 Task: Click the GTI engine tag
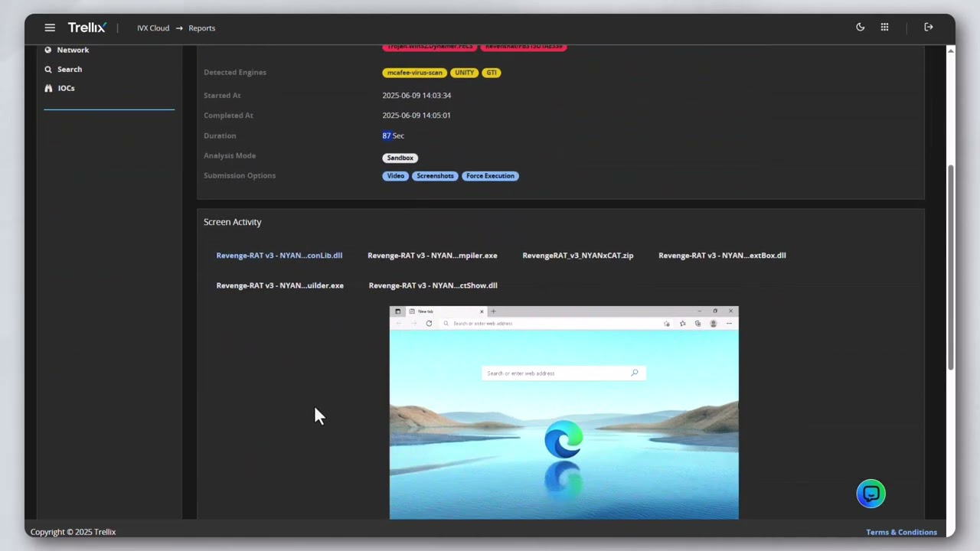(x=492, y=73)
